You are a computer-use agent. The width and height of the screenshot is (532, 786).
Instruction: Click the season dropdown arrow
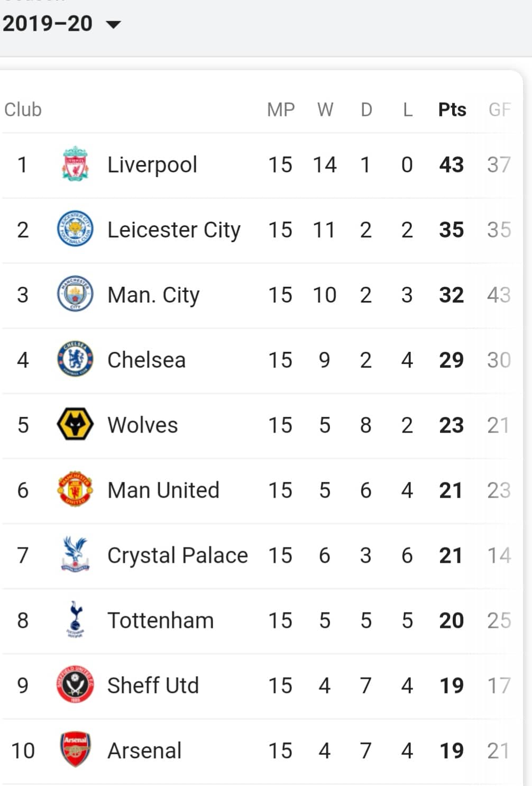(x=114, y=24)
